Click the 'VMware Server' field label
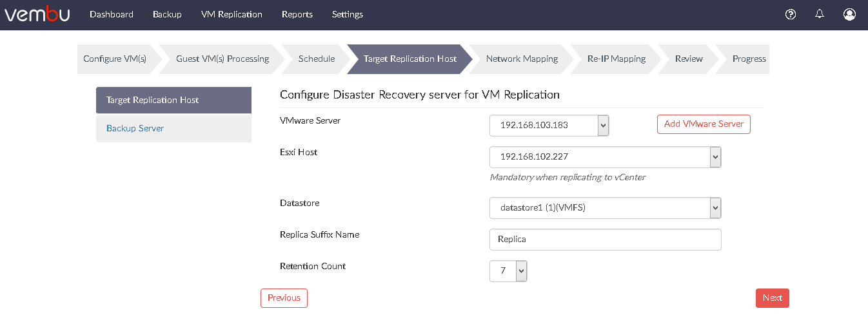 coord(310,120)
